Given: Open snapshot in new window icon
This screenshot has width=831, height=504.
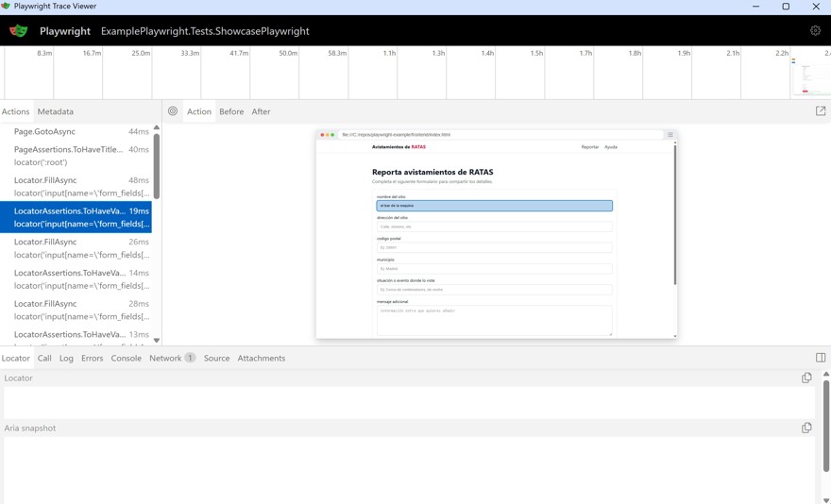Looking at the screenshot, I should [821, 111].
